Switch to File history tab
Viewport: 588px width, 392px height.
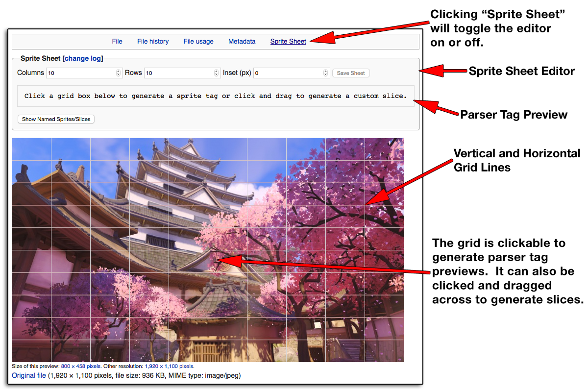click(153, 42)
